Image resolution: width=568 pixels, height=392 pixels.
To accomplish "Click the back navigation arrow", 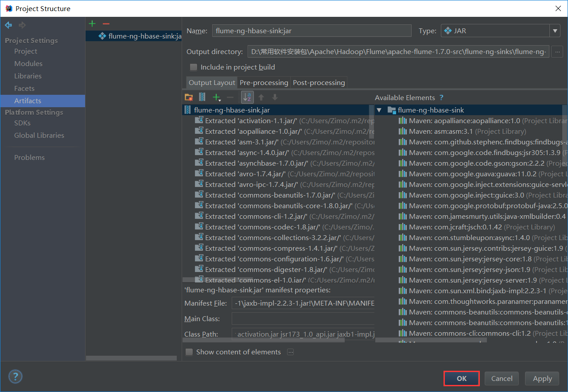I will [x=8, y=25].
